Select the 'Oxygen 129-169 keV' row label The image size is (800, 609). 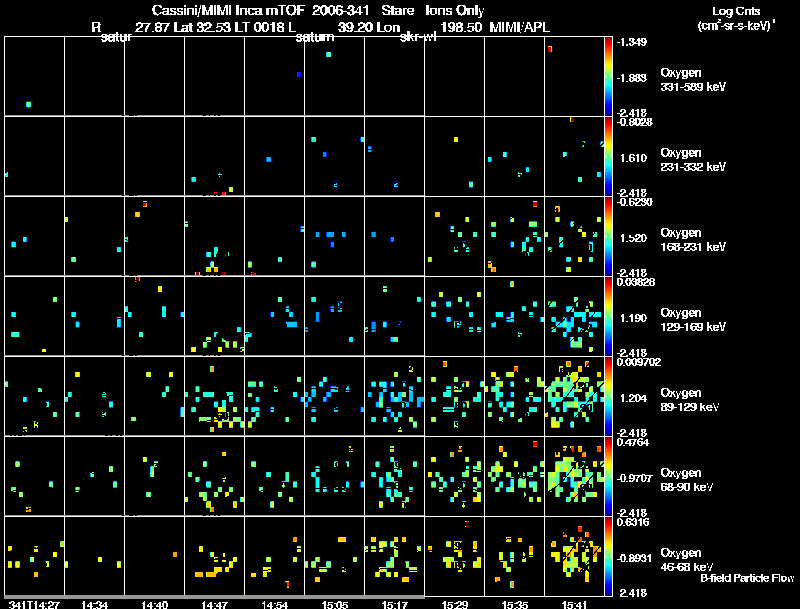[693, 320]
